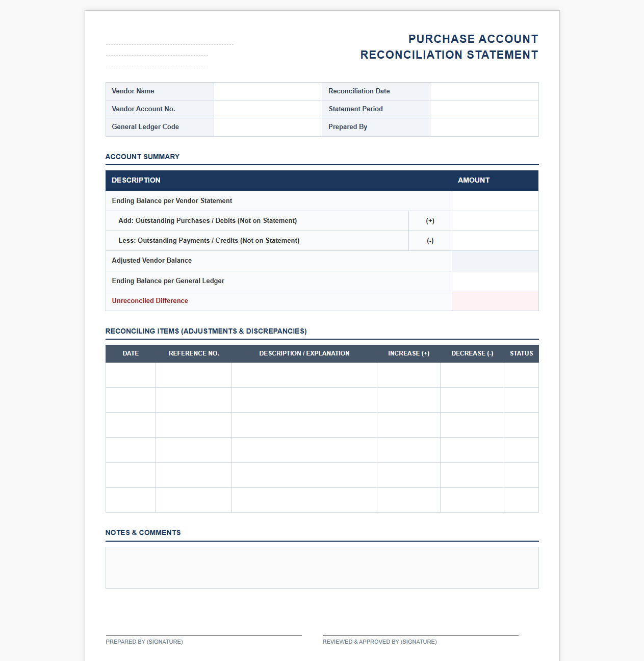The image size is (644, 661).
Task: Click the (-) sign cell
Action: click(430, 241)
